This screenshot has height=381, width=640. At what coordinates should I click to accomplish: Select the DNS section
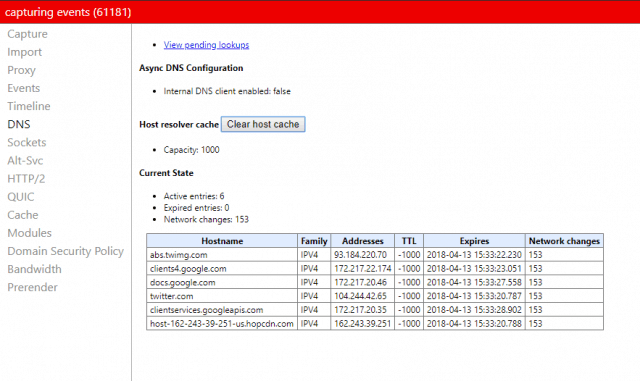[x=19, y=124]
